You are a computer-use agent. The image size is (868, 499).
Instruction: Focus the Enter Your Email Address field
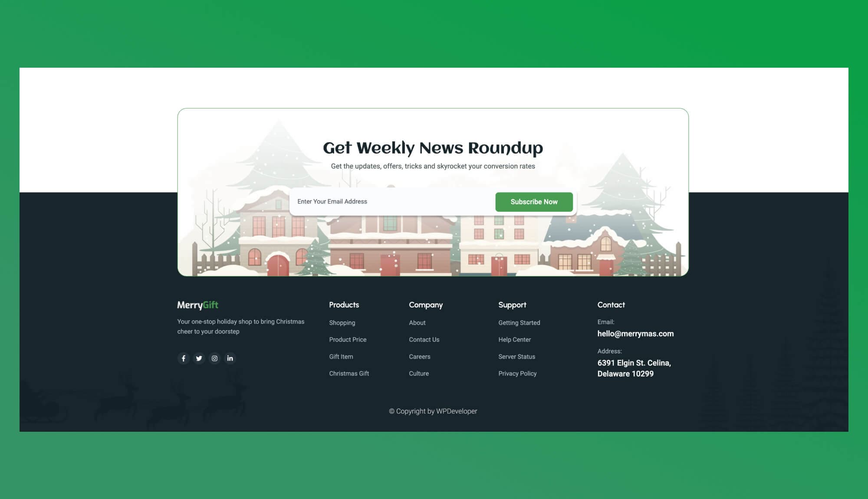391,202
